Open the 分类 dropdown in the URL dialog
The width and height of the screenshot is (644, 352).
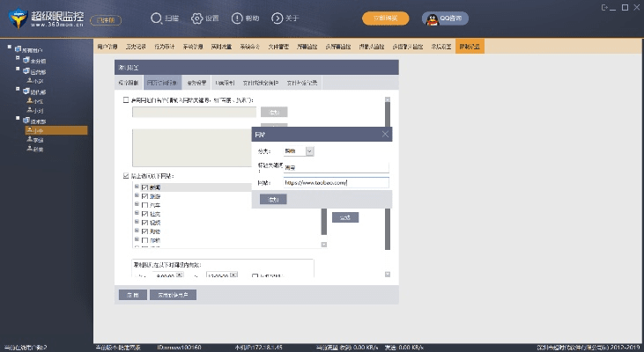click(x=309, y=151)
